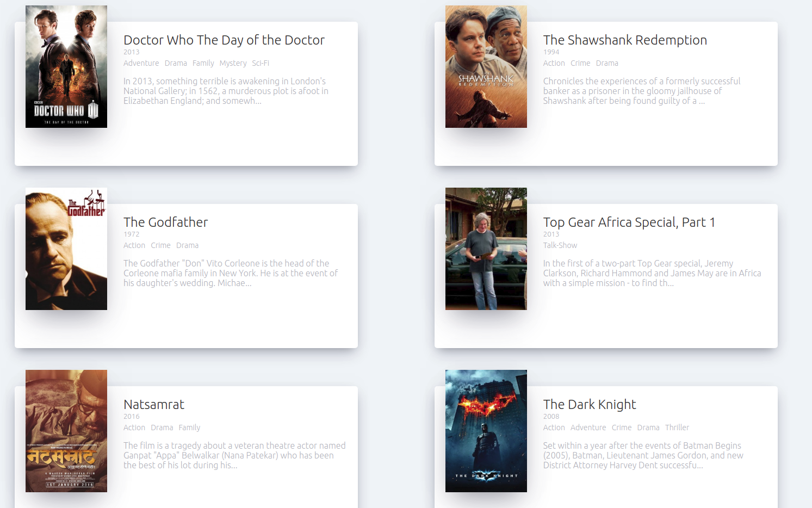Select the Drama tag under Natsamrat

[x=162, y=428]
